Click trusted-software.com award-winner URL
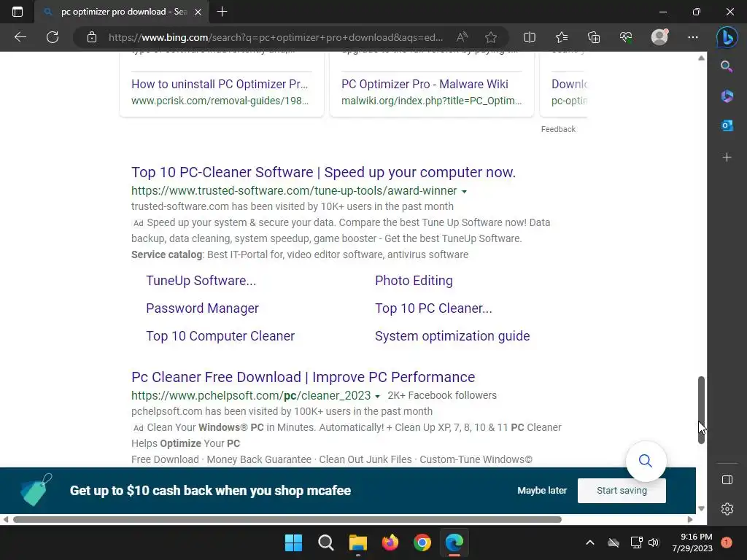The height and width of the screenshot is (560, 747). click(x=294, y=190)
